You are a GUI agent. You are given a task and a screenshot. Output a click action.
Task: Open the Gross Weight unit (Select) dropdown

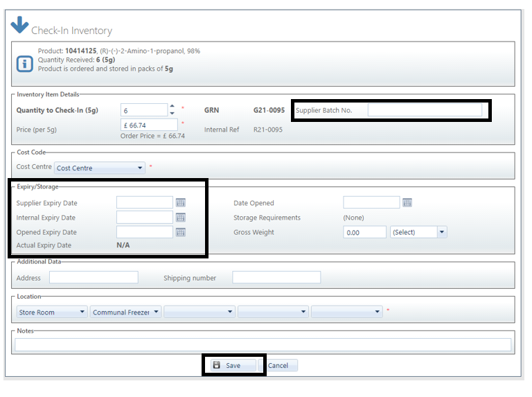418,232
